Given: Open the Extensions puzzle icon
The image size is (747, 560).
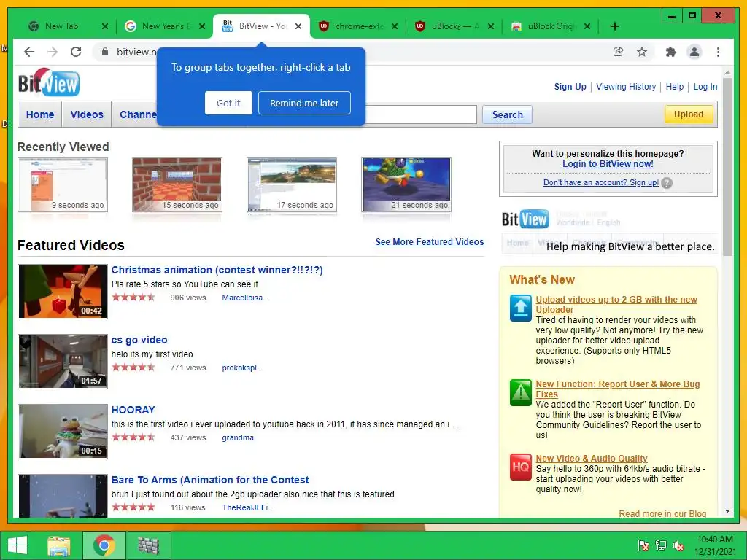Looking at the screenshot, I should point(671,52).
